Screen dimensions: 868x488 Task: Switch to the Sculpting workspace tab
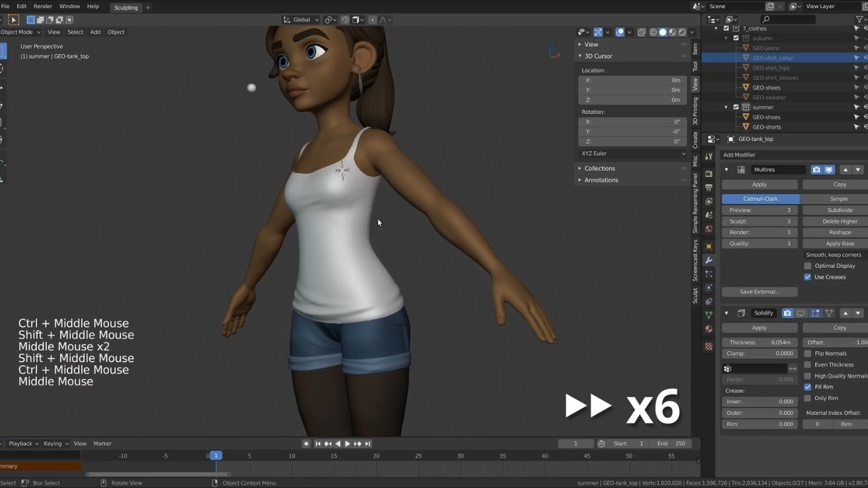125,7
